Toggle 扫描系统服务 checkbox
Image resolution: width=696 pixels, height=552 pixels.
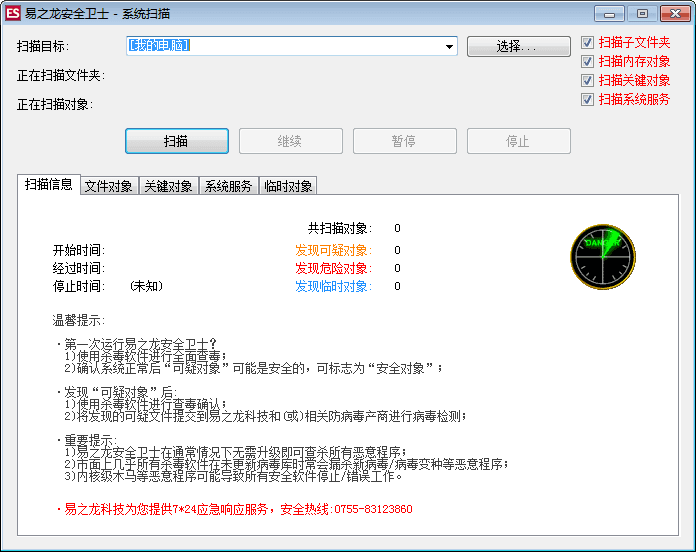click(587, 99)
